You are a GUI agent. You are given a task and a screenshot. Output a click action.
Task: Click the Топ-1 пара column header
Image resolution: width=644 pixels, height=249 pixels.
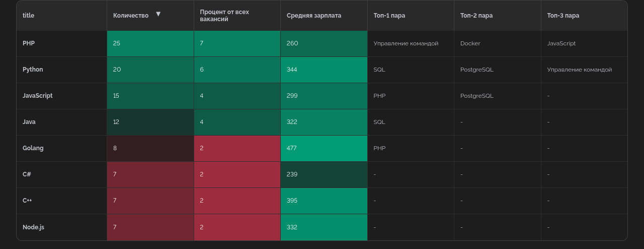[x=389, y=16]
